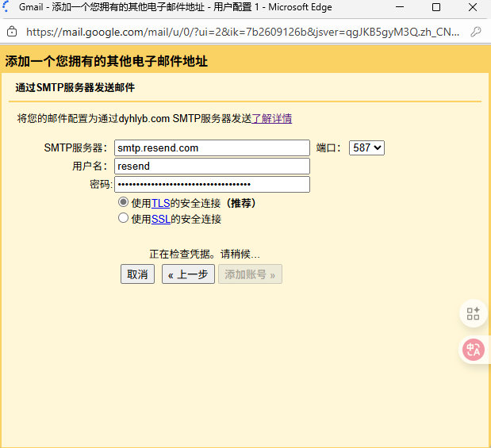Open the TLS help link

[161, 203]
